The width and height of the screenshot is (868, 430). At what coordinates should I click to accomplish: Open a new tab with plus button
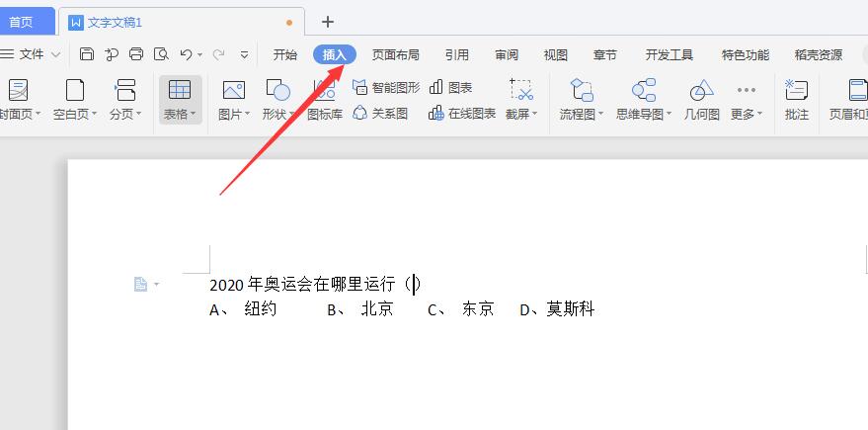point(328,22)
